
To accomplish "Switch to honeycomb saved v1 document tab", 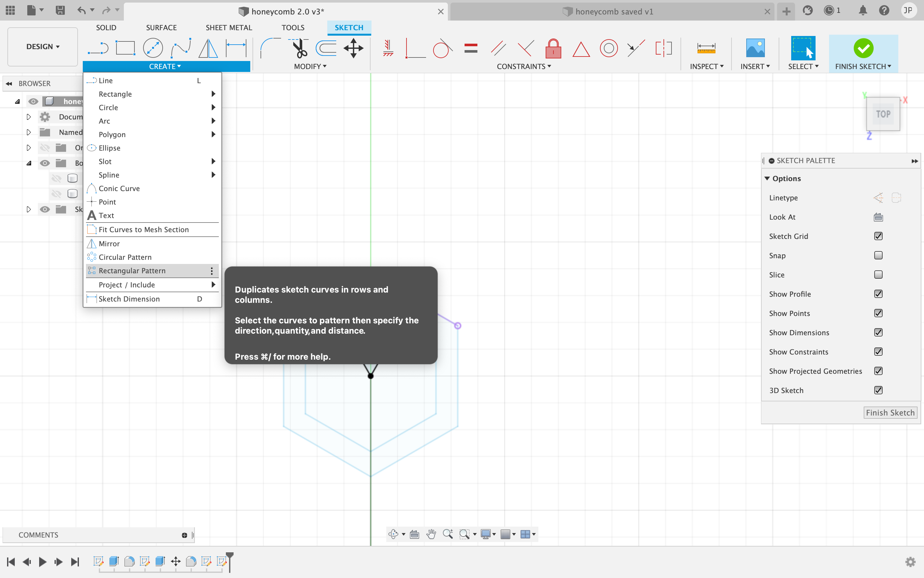I will tap(612, 12).
